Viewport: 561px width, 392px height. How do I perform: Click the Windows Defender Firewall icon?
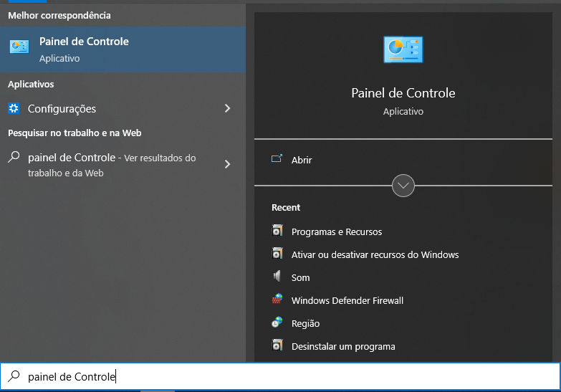point(277,299)
